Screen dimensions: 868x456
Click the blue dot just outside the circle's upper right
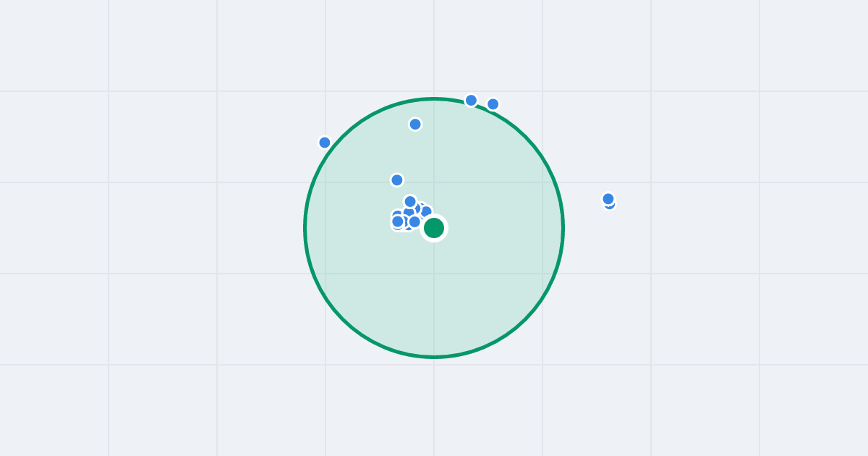coord(493,104)
